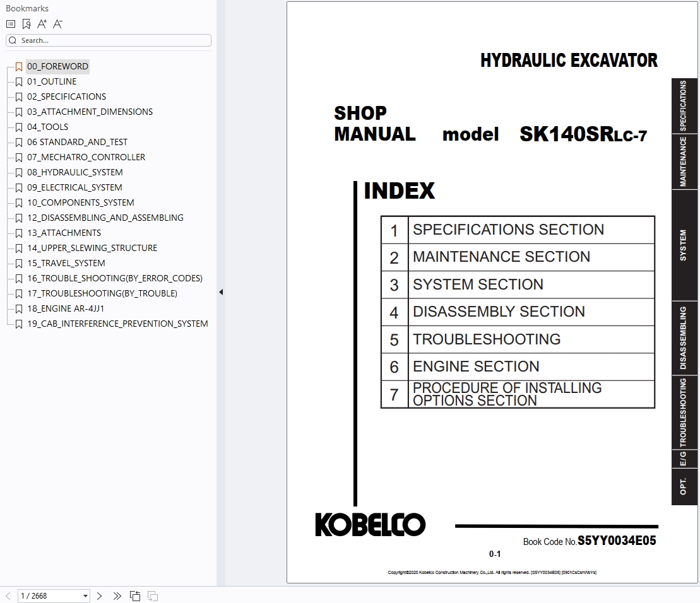
Task: Click the SYSTEM side tab
Action: coord(683,245)
